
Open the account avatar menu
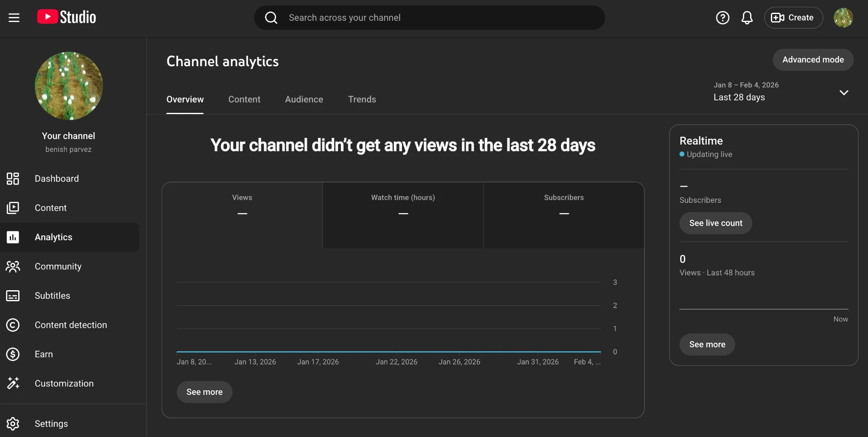(x=843, y=17)
